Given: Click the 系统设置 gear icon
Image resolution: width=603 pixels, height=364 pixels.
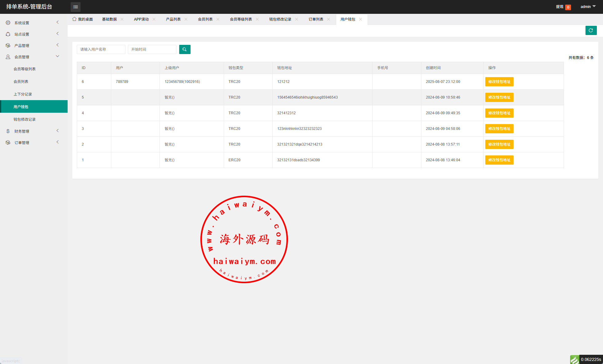Looking at the screenshot, I should (8, 23).
